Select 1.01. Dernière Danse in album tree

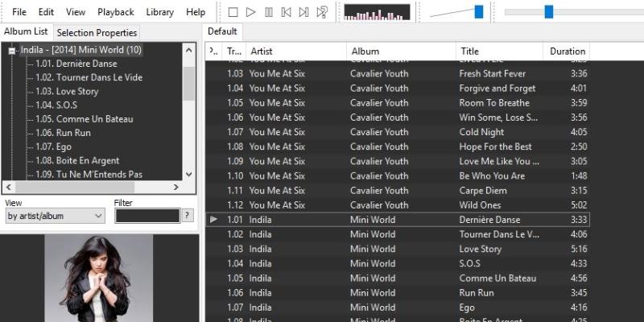[76, 64]
